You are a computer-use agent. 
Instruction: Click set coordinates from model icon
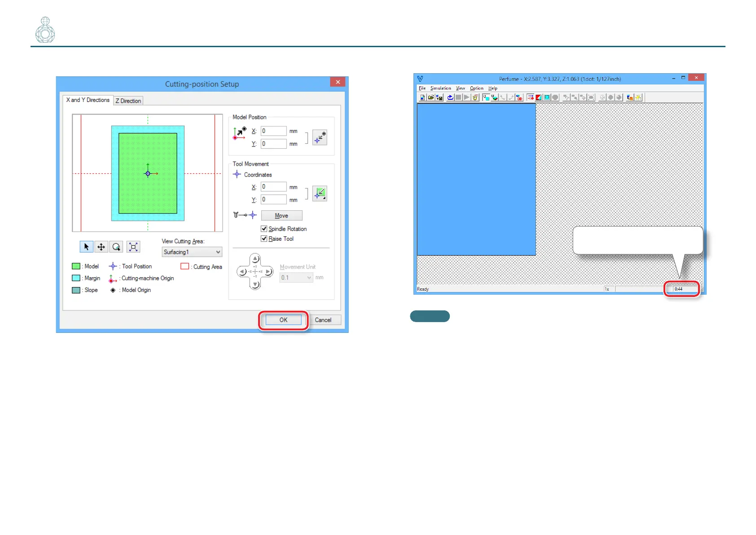point(320,194)
